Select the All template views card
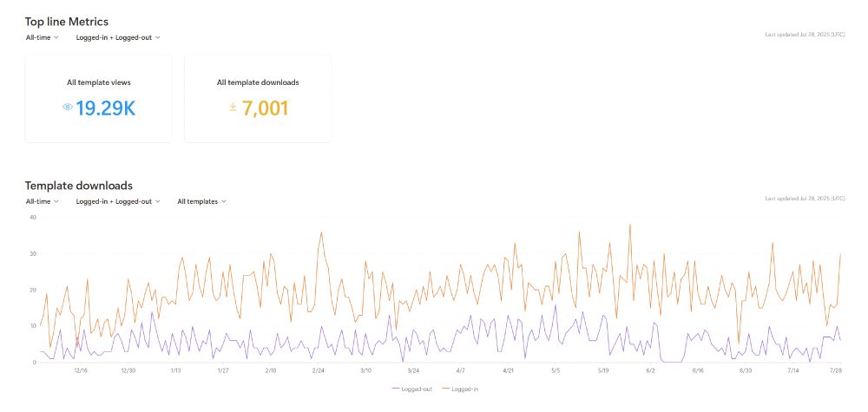The height and width of the screenshot is (412, 868). pyautogui.click(x=99, y=98)
